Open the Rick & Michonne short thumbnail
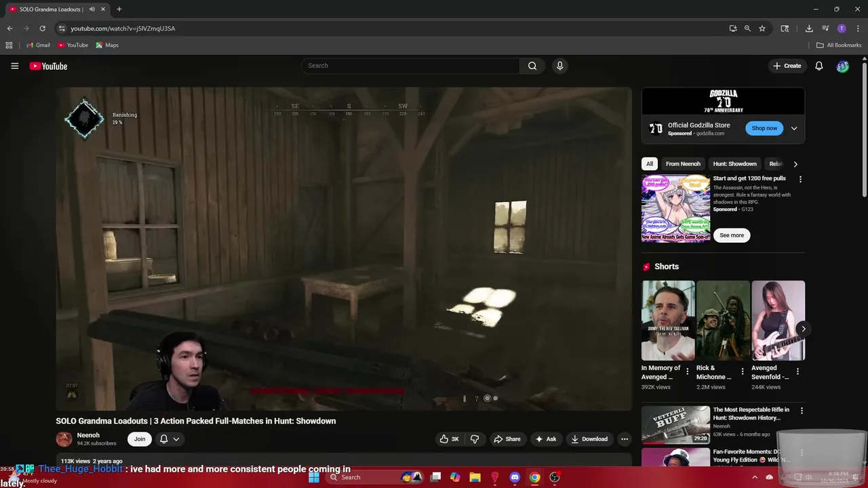 (723, 321)
